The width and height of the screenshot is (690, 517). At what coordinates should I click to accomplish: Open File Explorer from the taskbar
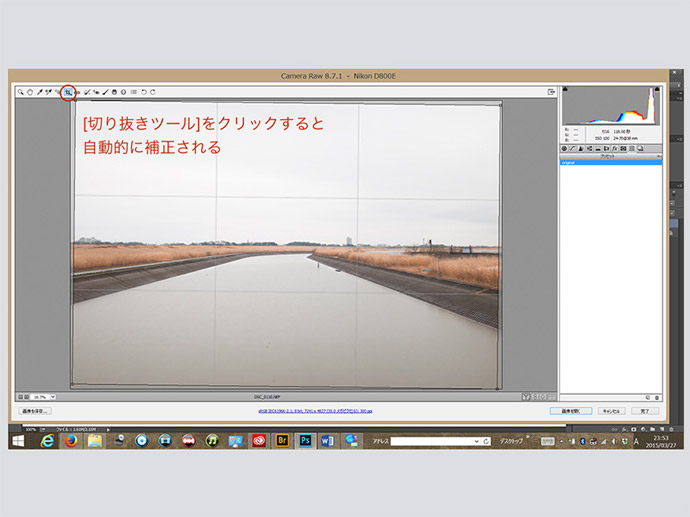(x=95, y=440)
